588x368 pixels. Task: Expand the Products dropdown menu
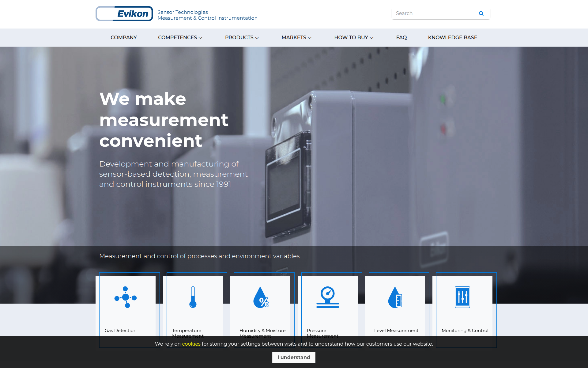[x=242, y=37]
